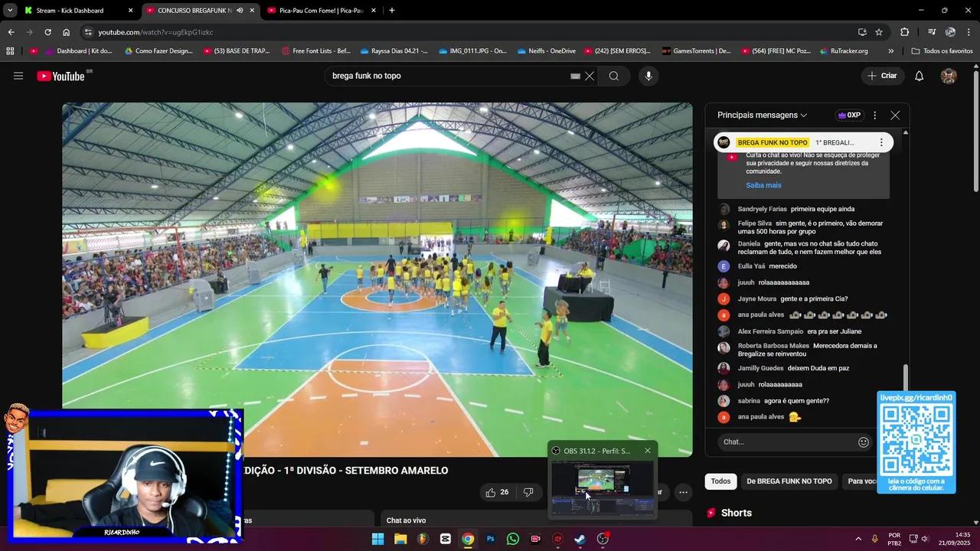Open Chrome apps grid in bookmarks bar
The height and width of the screenshot is (551, 980).
pos(10,51)
